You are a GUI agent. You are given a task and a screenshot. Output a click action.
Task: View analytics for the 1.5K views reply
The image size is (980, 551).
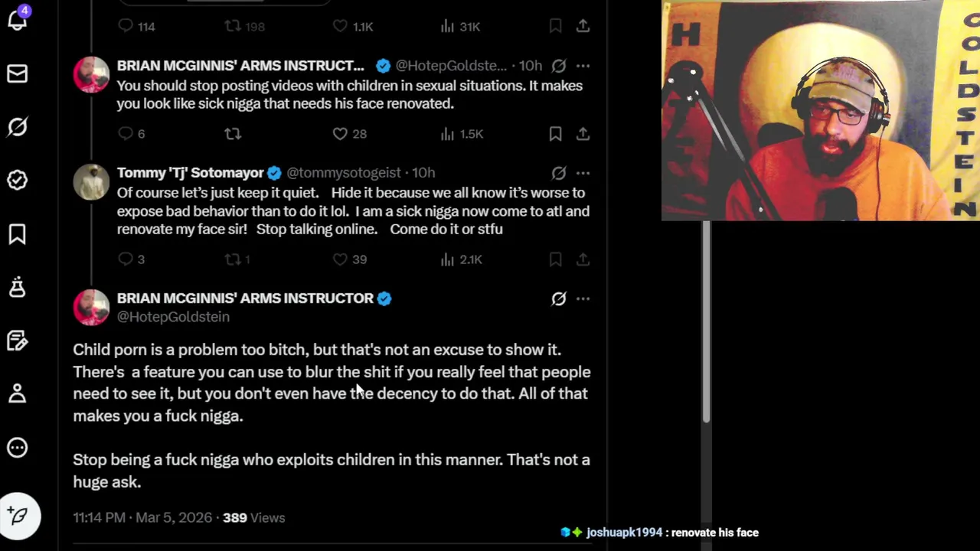coord(448,134)
